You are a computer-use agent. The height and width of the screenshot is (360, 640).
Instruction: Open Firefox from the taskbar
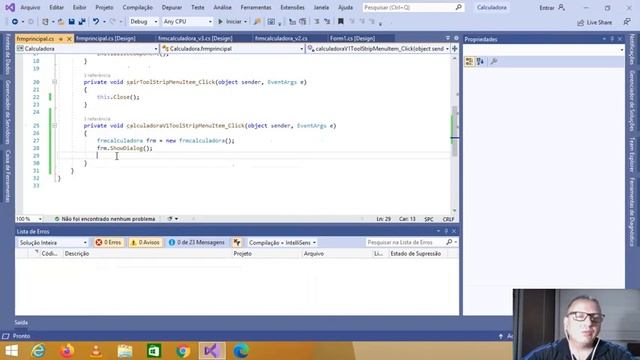point(67,351)
